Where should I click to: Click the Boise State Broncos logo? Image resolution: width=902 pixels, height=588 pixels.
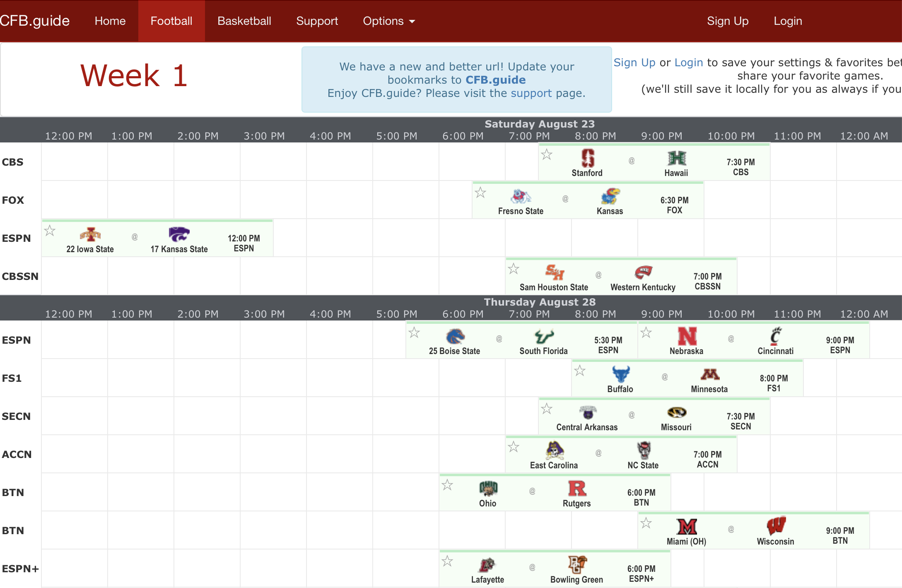(455, 336)
